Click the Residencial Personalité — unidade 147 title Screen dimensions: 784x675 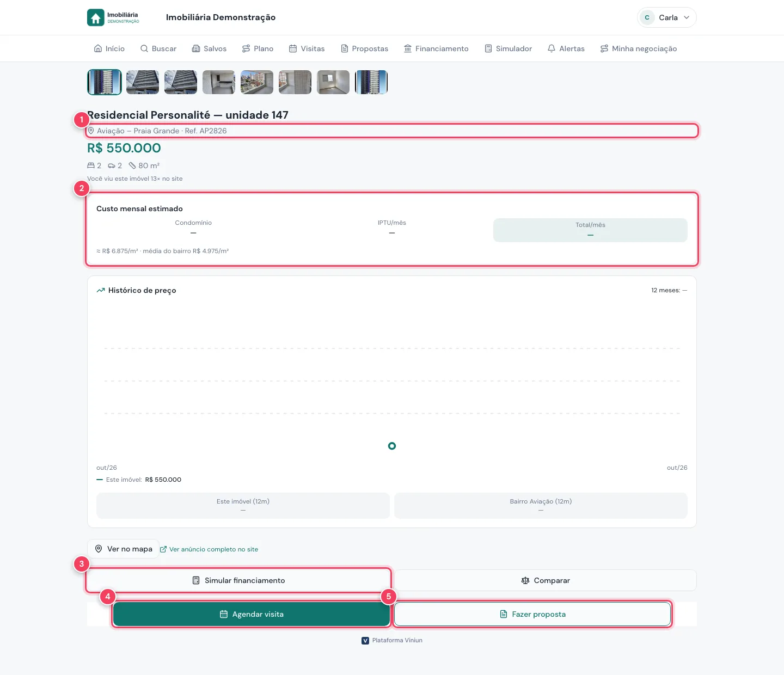188,115
